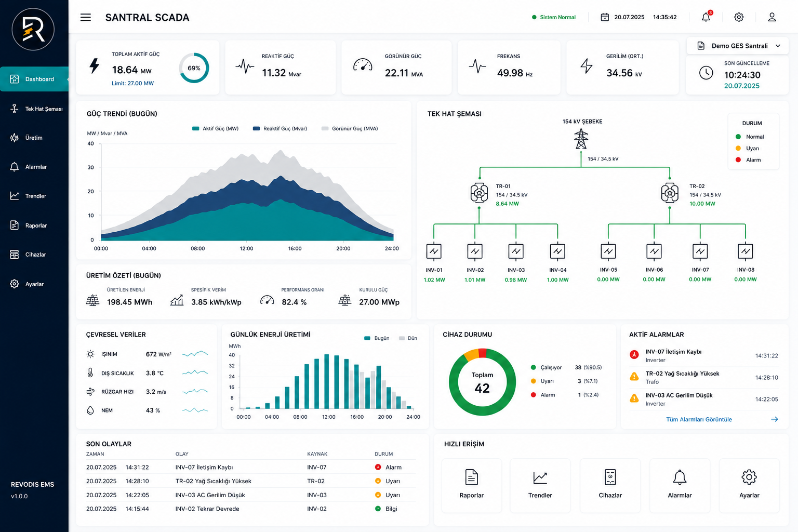Select the TR-01 transformer icon

(479, 193)
